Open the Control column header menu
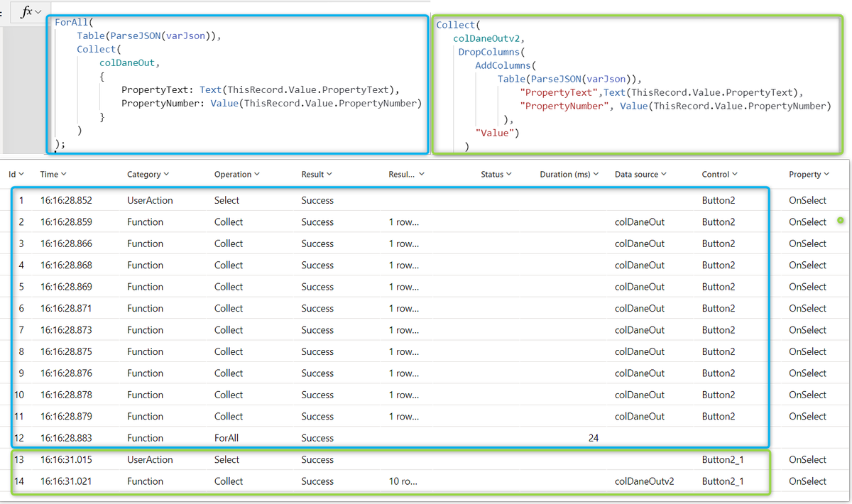 720,174
